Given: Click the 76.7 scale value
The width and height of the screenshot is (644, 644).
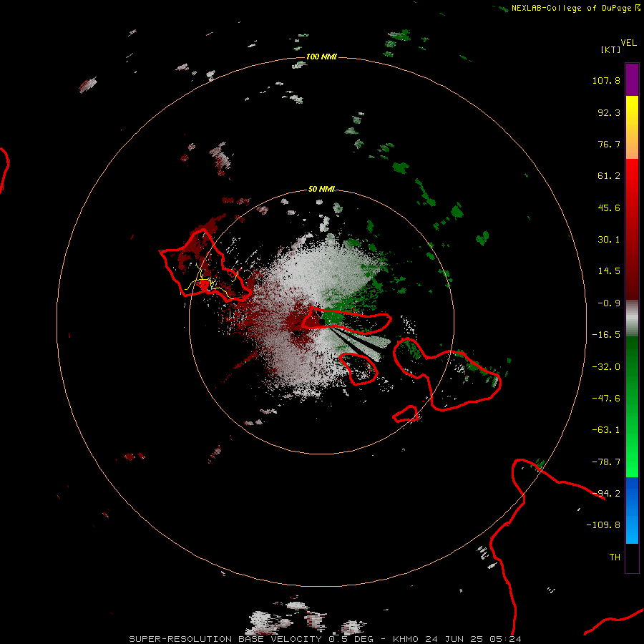Looking at the screenshot, I should (x=609, y=144).
